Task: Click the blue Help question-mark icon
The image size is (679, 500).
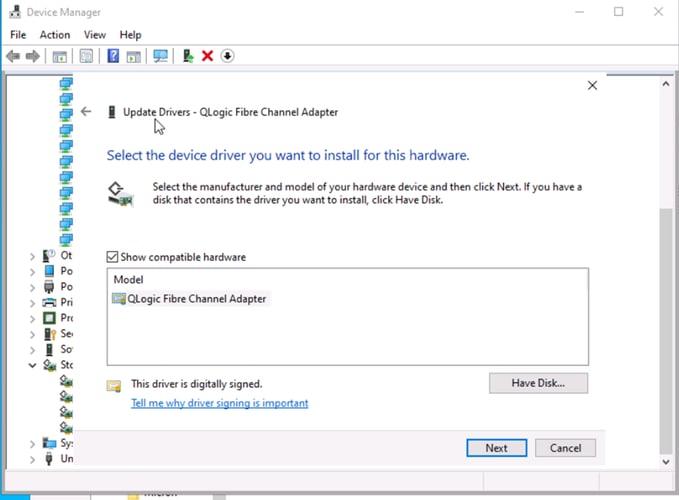Action: (x=113, y=56)
